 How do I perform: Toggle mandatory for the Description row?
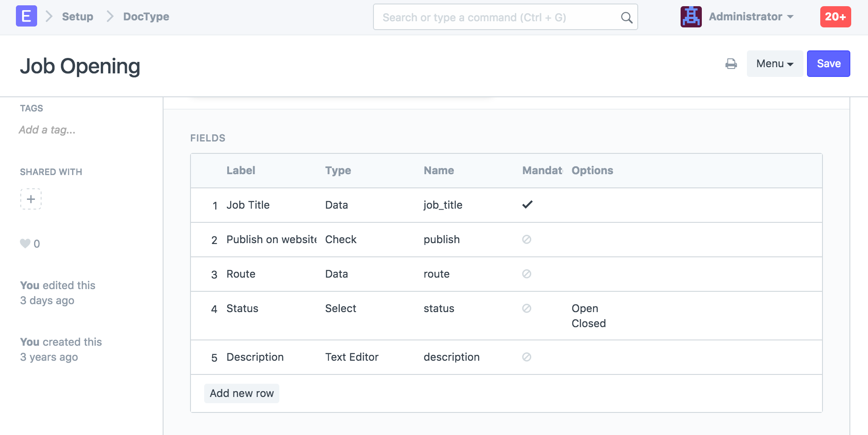point(526,357)
